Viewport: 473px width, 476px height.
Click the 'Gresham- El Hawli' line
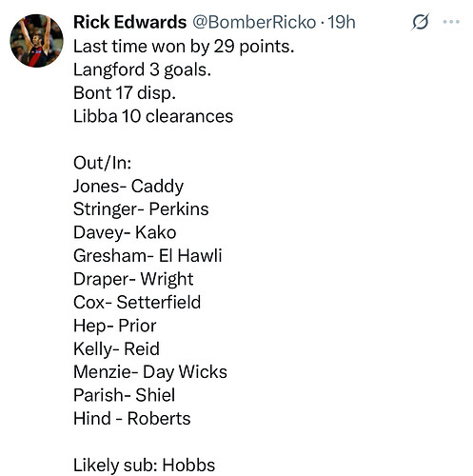pos(148,256)
